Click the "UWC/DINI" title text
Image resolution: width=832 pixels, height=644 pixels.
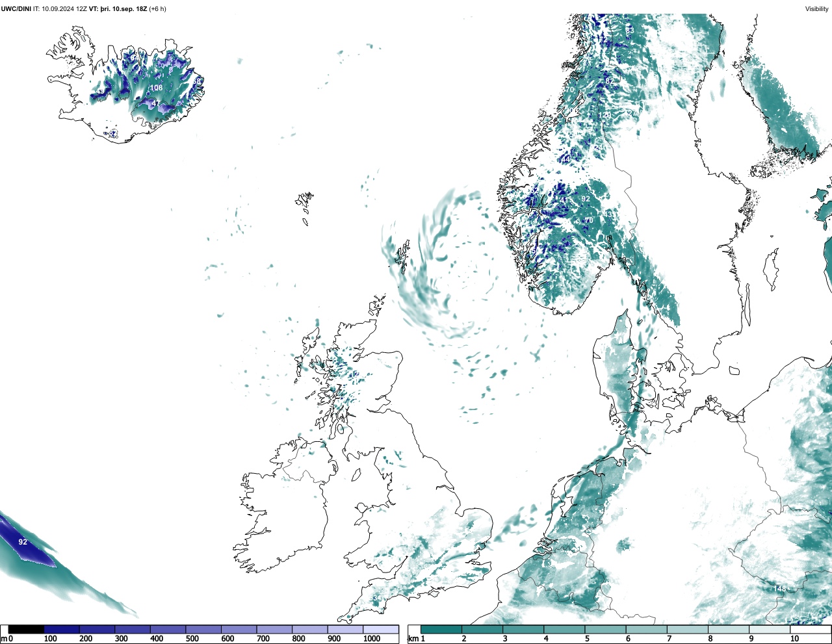(x=16, y=9)
